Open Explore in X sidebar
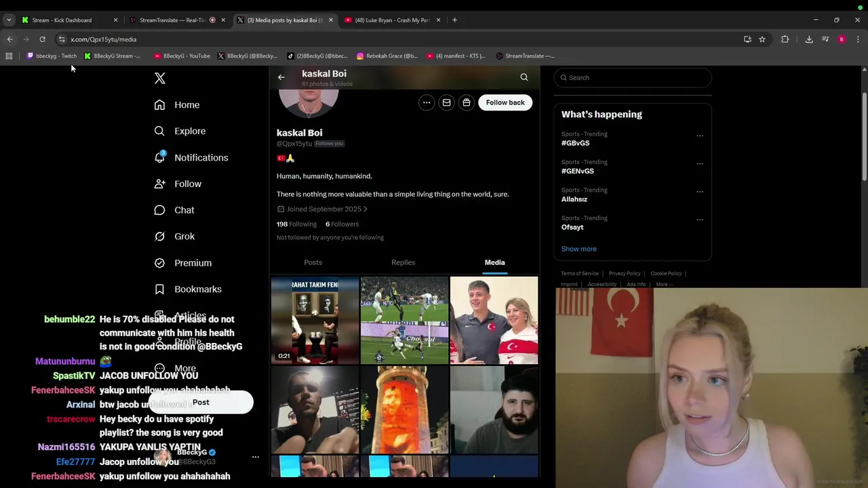 point(180,131)
